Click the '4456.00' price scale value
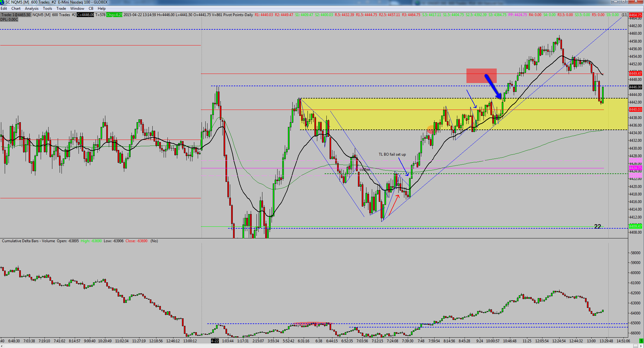Viewport: 644px width, 348px height. click(635, 49)
